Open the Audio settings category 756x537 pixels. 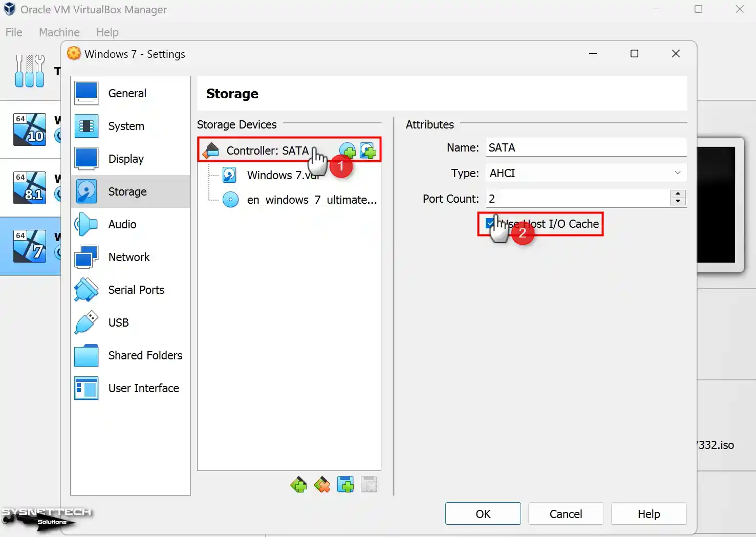pyautogui.click(x=131, y=224)
